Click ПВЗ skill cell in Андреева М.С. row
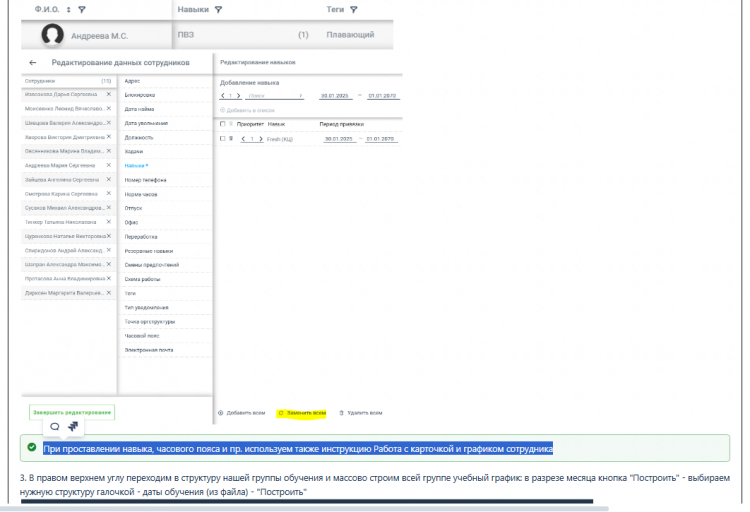Image resolution: width=750 pixels, height=512 pixels. 186,34
